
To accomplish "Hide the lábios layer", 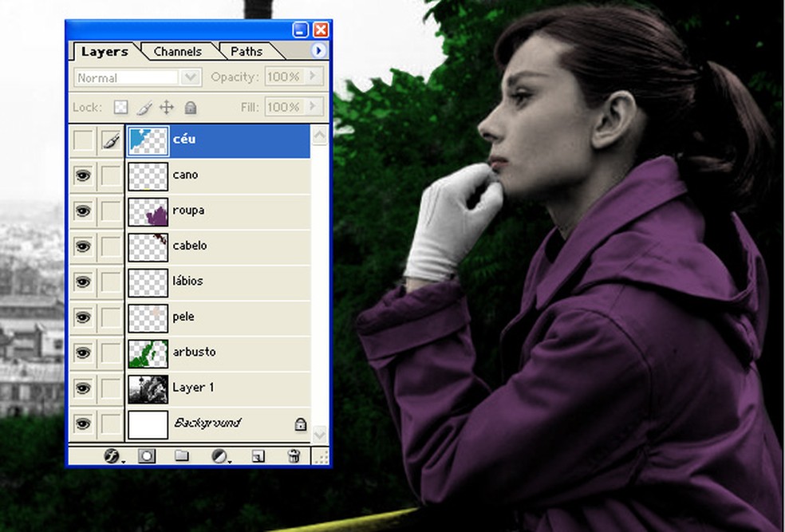I will pos(83,282).
